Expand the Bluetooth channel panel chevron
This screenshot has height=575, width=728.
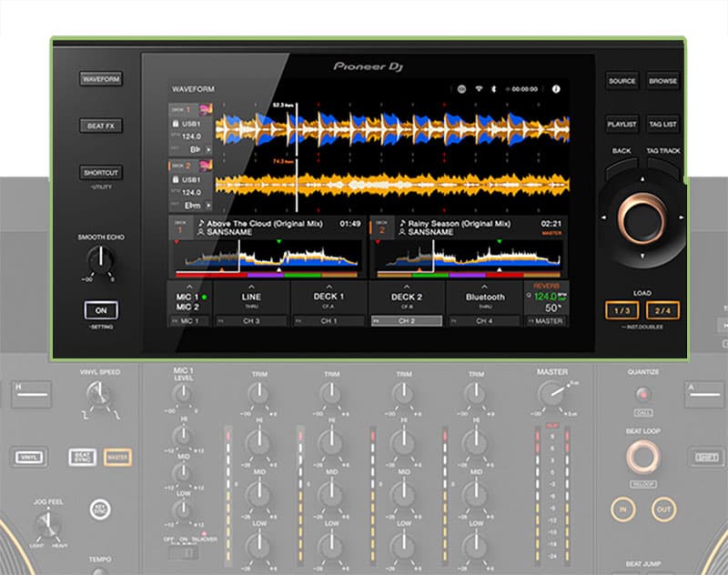484,287
